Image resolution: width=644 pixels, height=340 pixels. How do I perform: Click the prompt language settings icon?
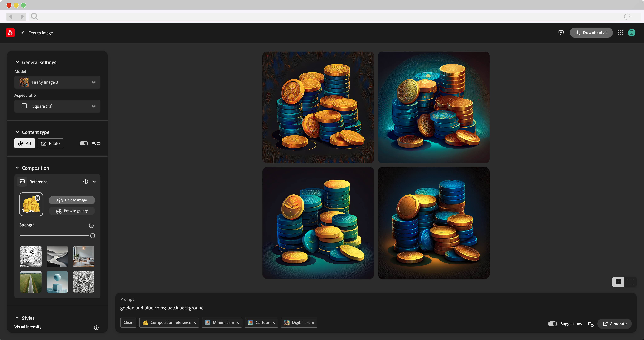point(591,324)
